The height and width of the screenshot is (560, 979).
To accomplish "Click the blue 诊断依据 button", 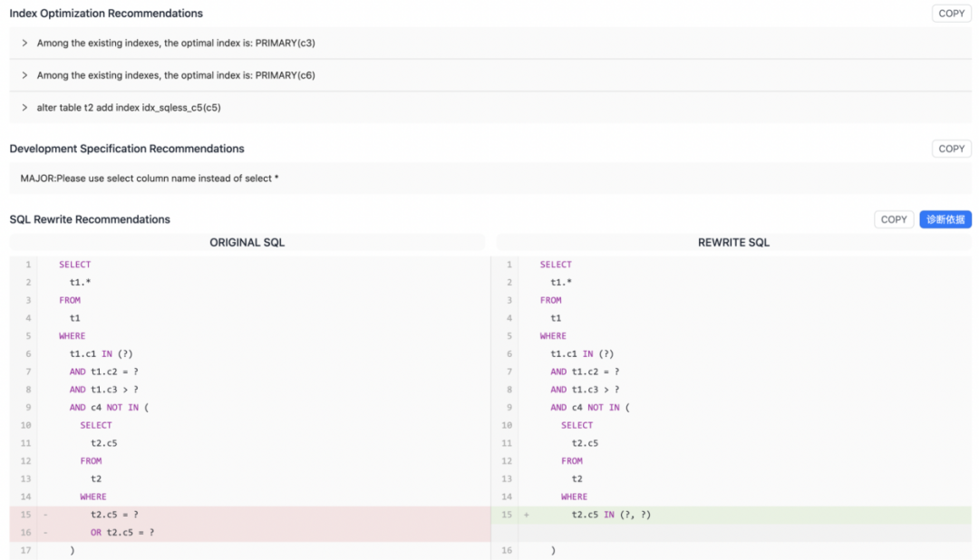I will pos(945,219).
